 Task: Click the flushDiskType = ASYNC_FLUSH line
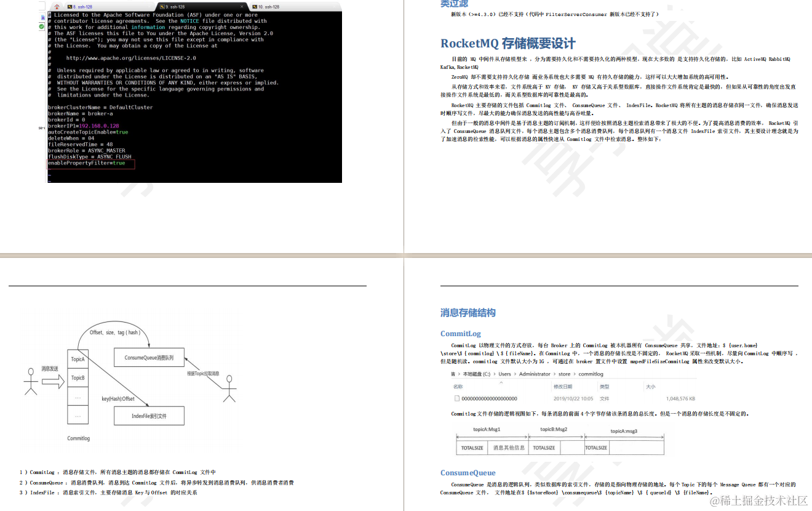click(90, 156)
